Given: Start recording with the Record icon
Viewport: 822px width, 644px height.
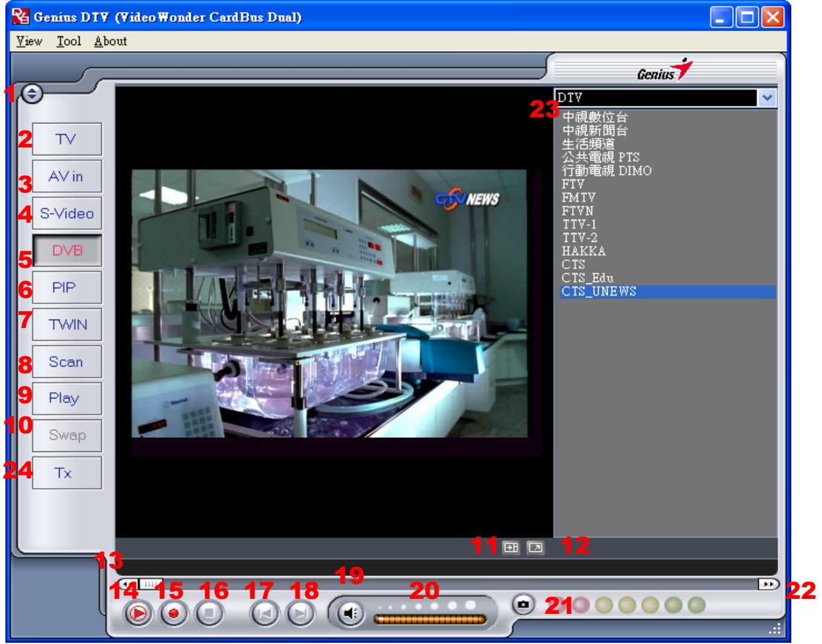Looking at the screenshot, I should coord(174,613).
